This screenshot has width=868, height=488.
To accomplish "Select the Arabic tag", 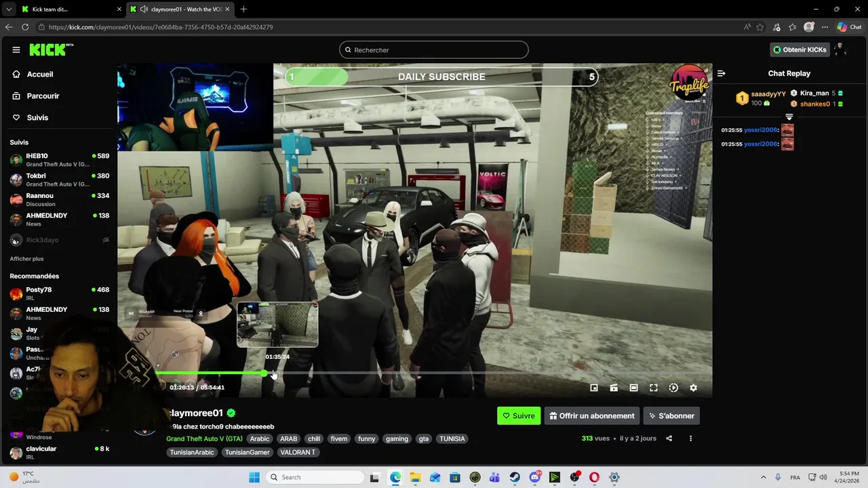I will [260, 439].
